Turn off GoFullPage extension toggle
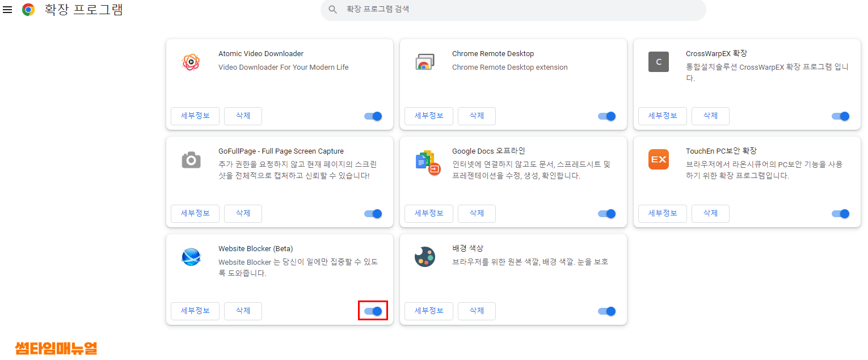The height and width of the screenshot is (360, 868). [373, 214]
